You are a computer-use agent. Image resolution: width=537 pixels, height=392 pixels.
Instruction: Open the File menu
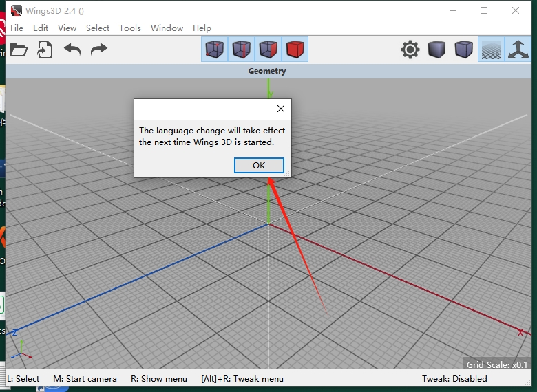pyautogui.click(x=17, y=28)
